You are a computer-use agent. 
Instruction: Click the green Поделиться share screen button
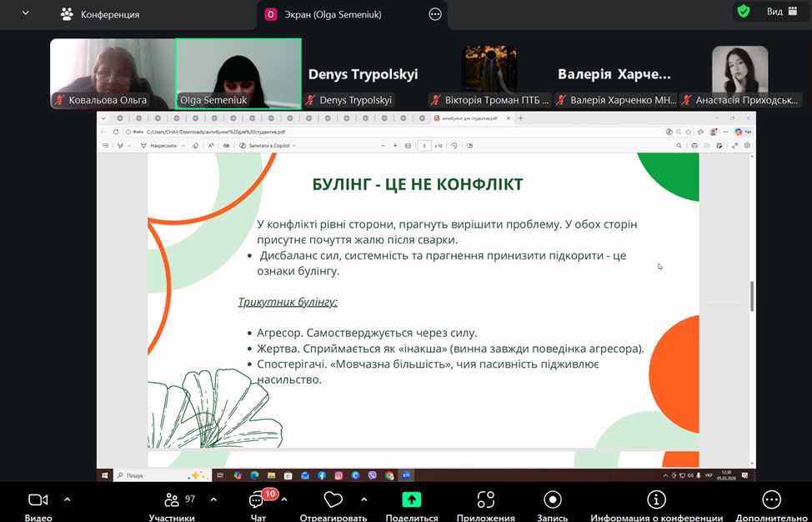(x=412, y=500)
